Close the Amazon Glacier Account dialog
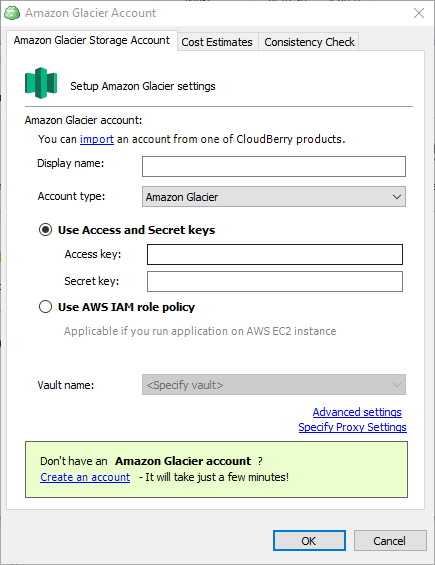Image resolution: width=435 pixels, height=565 pixels. click(419, 13)
